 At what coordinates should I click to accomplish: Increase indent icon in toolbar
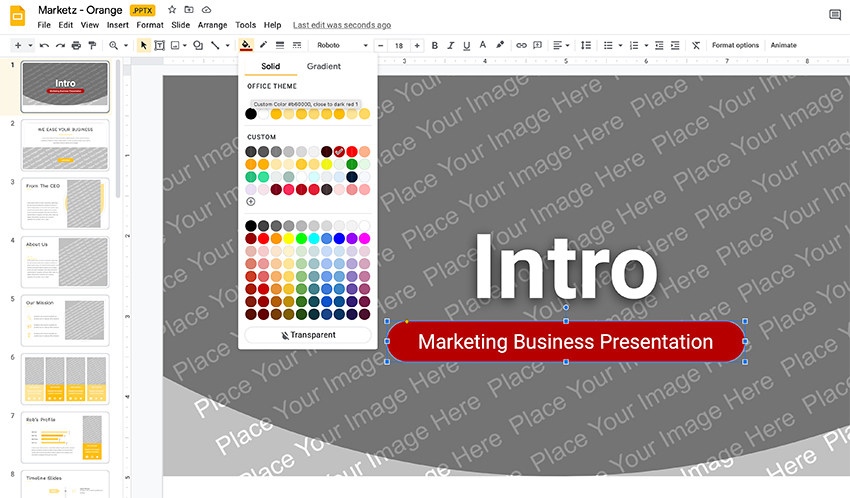tap(675, 46)
